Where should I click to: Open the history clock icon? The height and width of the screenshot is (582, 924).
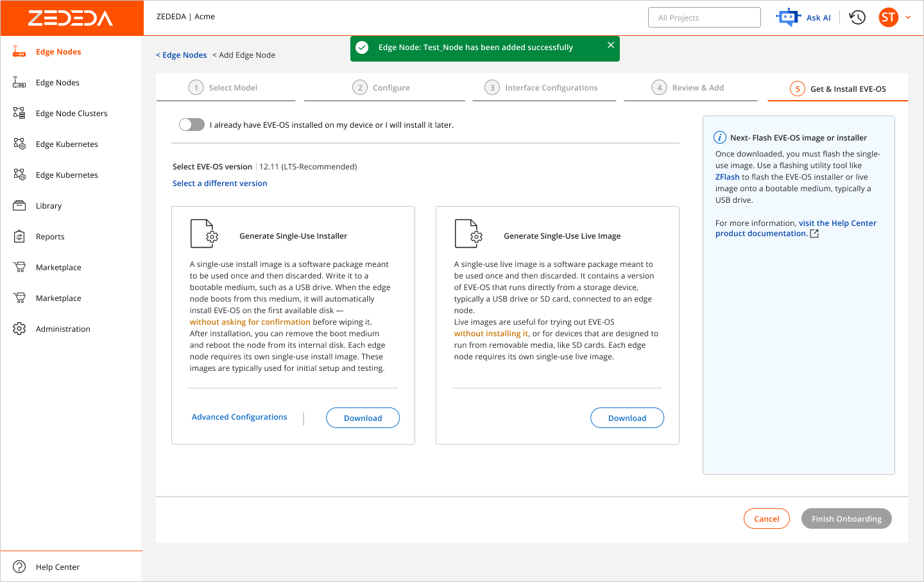pos(857,17)
